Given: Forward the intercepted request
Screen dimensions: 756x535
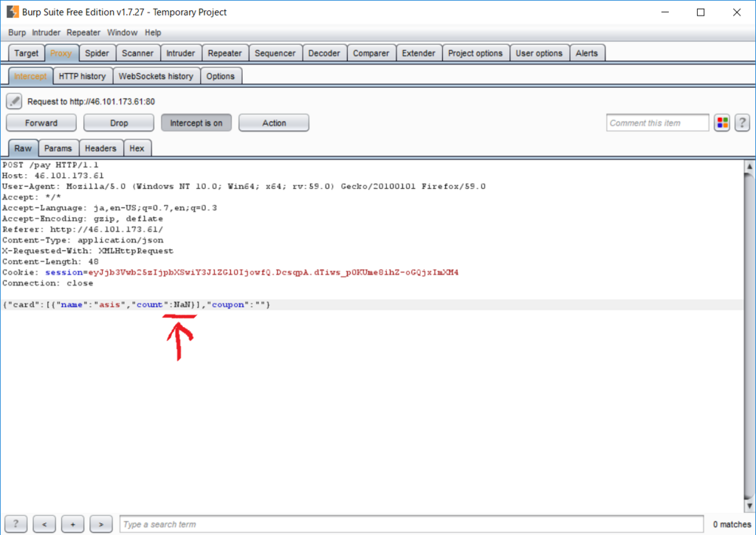Looking at the screenshot, I should (x=41, y=123).
